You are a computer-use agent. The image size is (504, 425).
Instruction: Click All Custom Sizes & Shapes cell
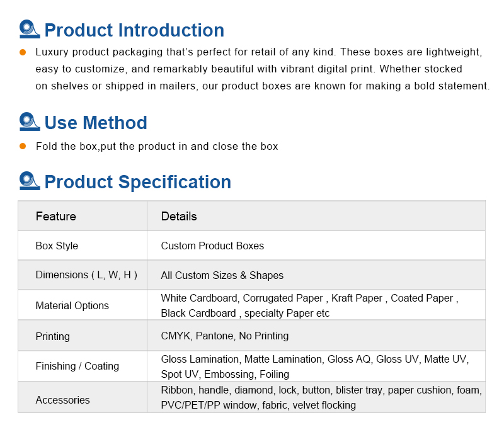pyautogui.click(x=222, y=275)
